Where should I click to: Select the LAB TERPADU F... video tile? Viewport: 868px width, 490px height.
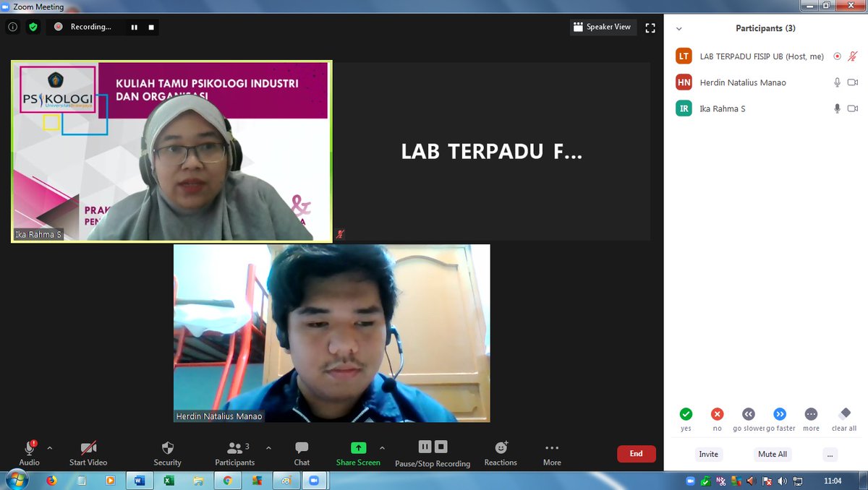point(492,151)
